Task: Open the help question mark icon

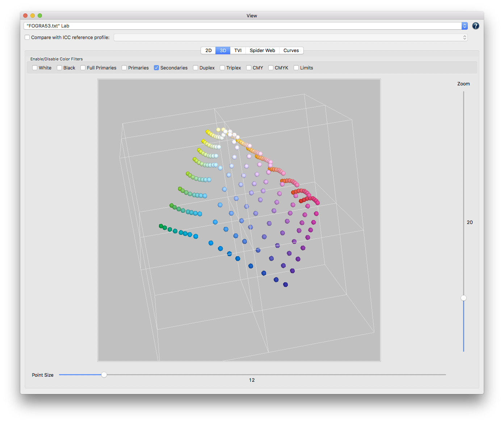Action: [475, 26]
